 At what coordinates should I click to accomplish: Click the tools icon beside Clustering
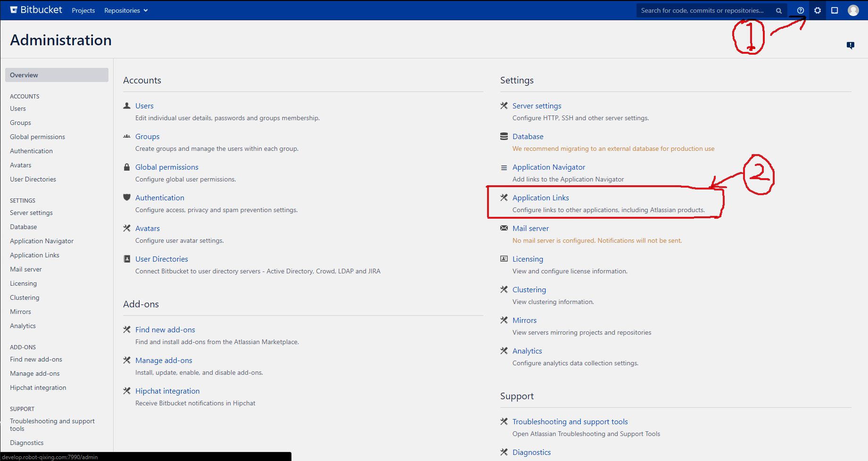pos(504,289)
